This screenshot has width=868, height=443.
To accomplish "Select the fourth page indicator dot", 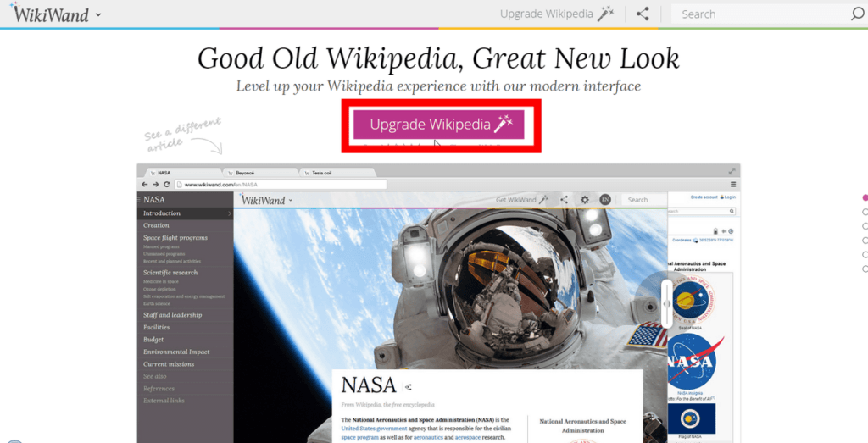I will pos(865,241).
